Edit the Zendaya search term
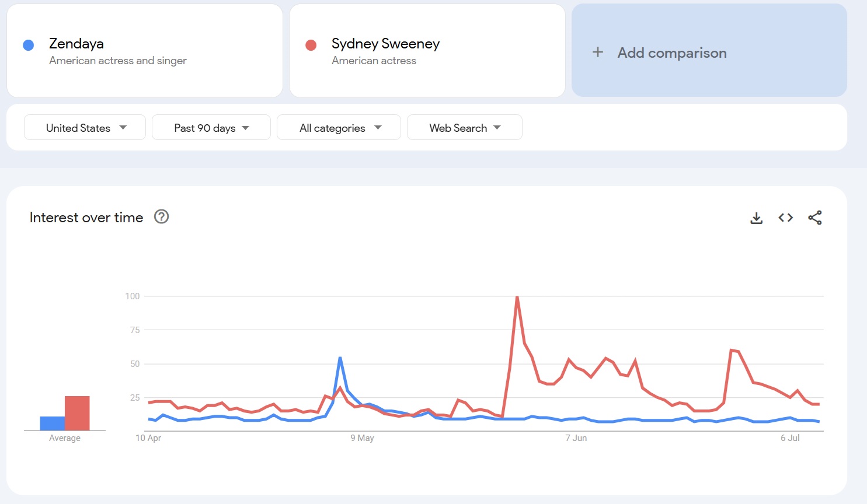867x504 pixels. 76,44
